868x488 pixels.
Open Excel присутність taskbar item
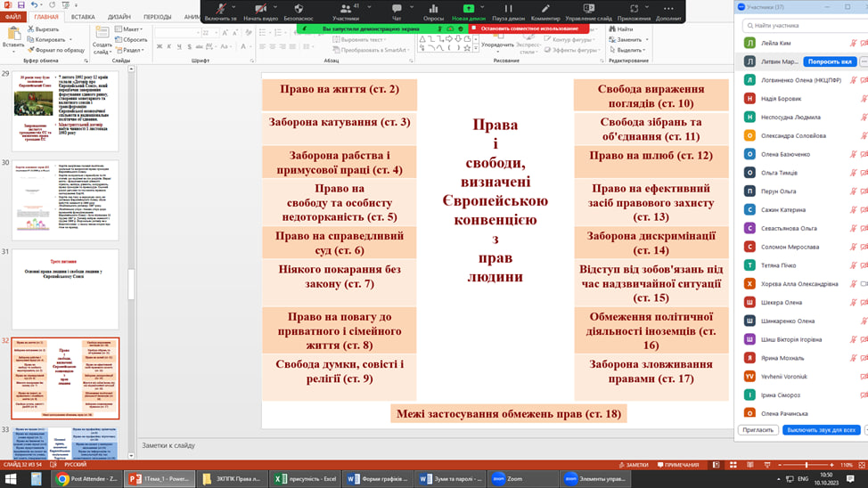pyautogui.click(x=305, y=478)
